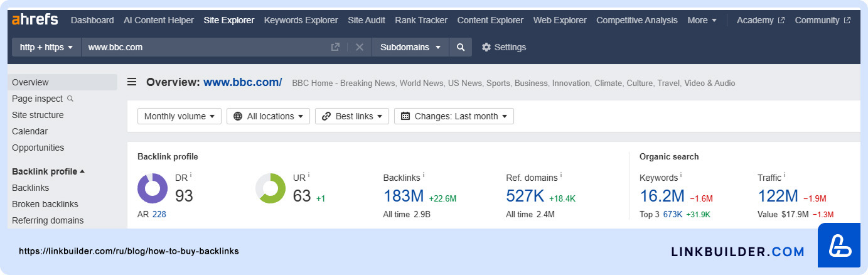
Task: Open the Monthly volume dropdown
Action: click(x=179, y=116)
